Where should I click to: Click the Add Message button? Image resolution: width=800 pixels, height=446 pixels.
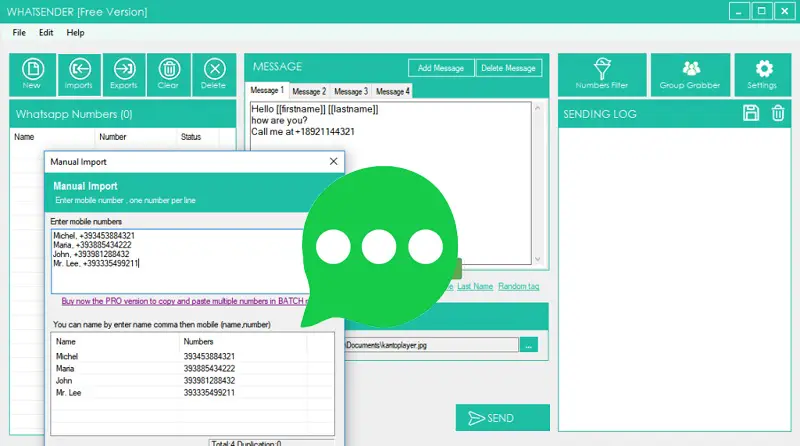point(441,68)
